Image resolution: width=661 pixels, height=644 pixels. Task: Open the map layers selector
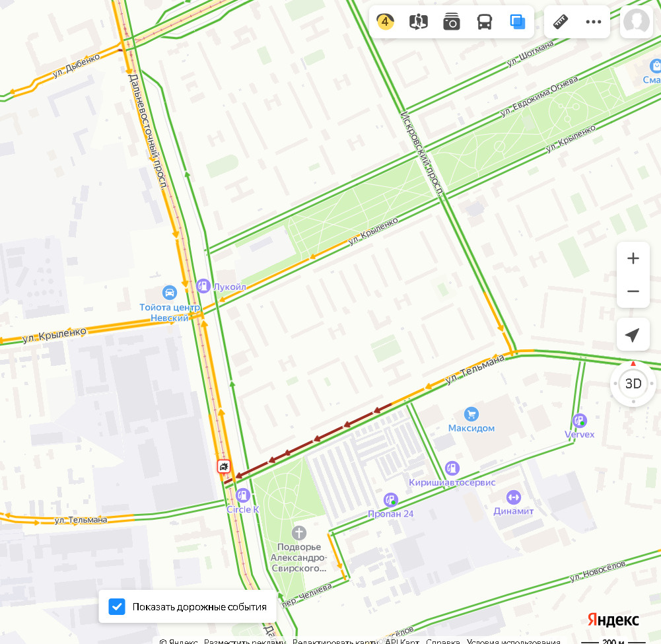(517, 22)
